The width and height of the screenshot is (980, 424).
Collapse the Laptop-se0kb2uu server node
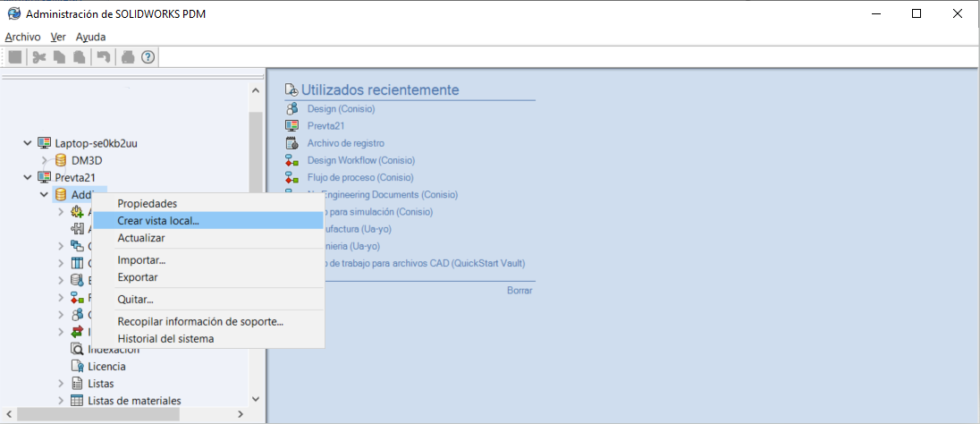click(x=27, y=143)
